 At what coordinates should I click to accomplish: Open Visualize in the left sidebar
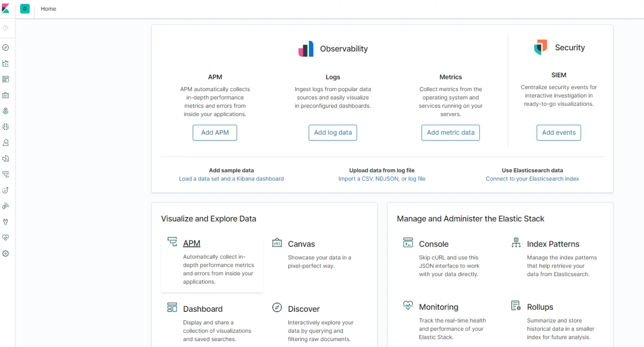coord(6,64)
